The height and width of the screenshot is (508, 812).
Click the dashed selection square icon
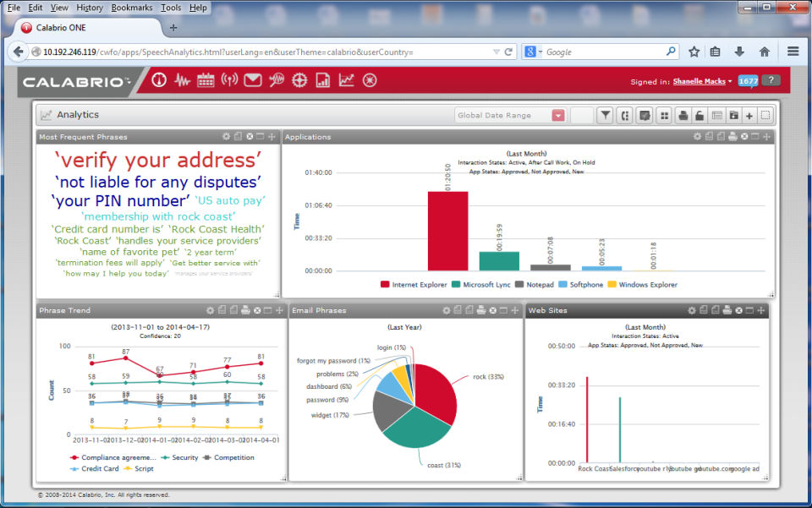tap(765, 115)
